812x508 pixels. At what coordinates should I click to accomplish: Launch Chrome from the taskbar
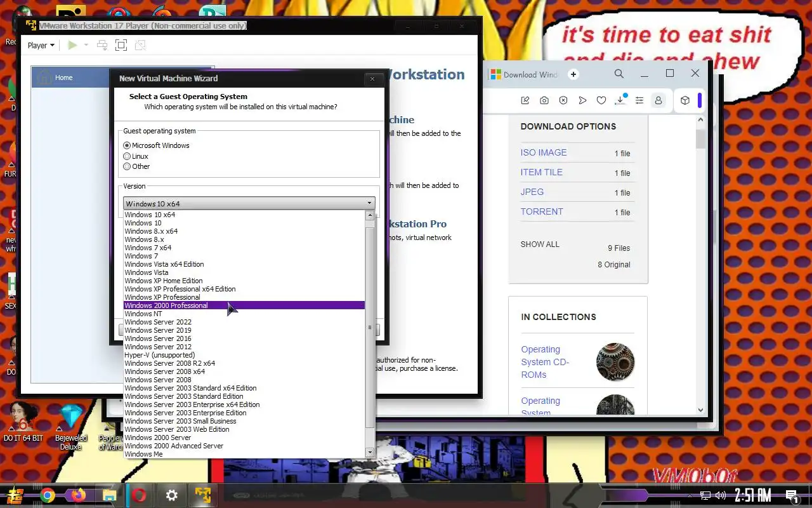click(x=48, y=495)
